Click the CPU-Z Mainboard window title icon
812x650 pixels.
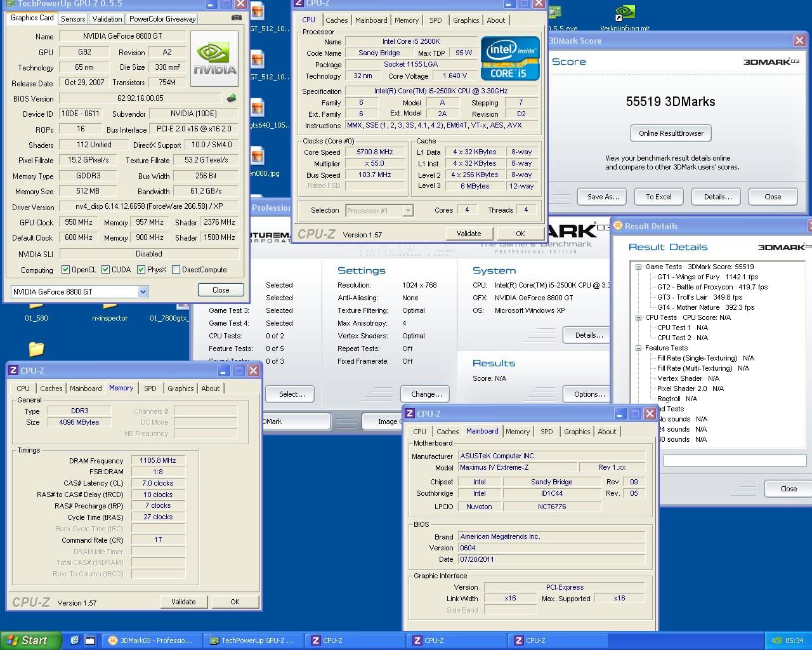coord(410,414)
